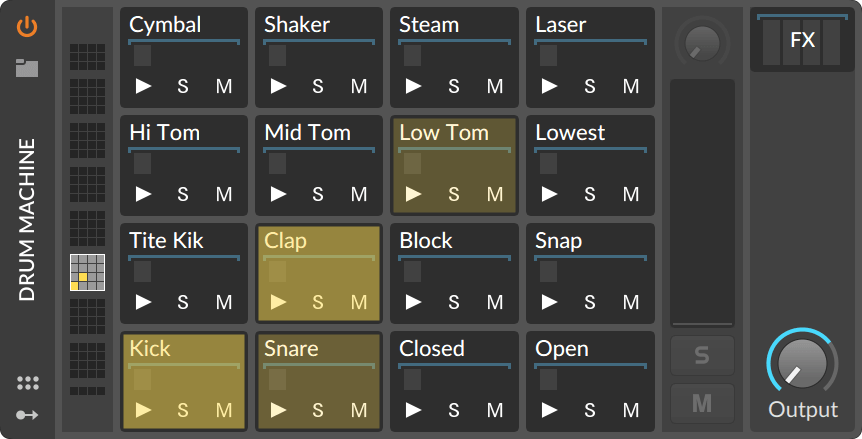
Task: Click the Output level knob
Action: pyautogui.click(x=802, y=364)
